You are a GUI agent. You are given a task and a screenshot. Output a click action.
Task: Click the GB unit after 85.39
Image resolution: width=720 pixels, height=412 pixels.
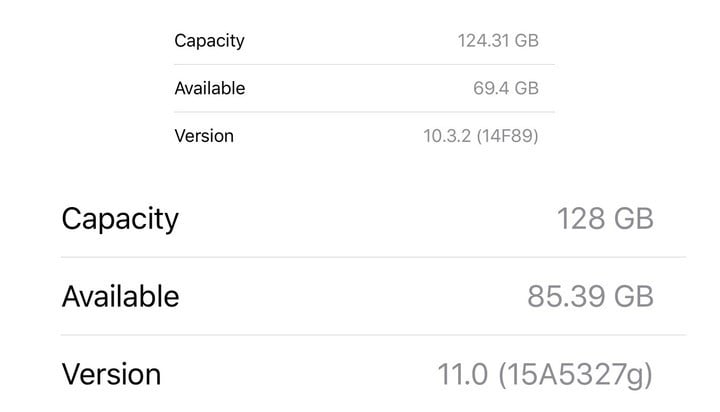[632, 296]
